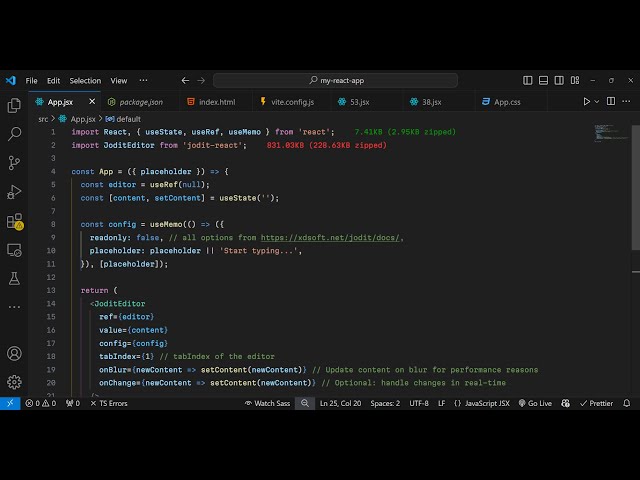Open the Selection menu
Viewport: 640px width, 480px height.
coord(85,80)
